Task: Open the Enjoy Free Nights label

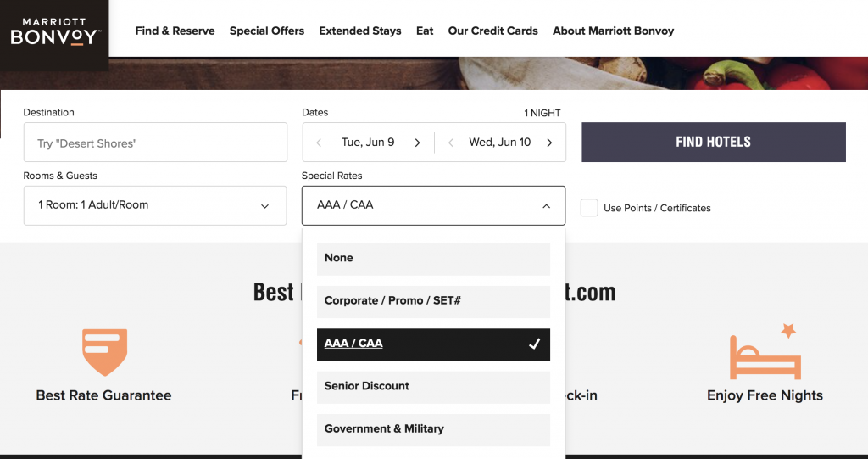Action: (x=765, y=396)
